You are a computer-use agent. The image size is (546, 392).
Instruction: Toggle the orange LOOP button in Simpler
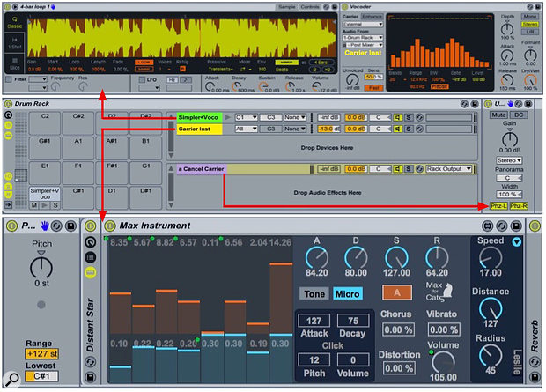click(144, 62)
